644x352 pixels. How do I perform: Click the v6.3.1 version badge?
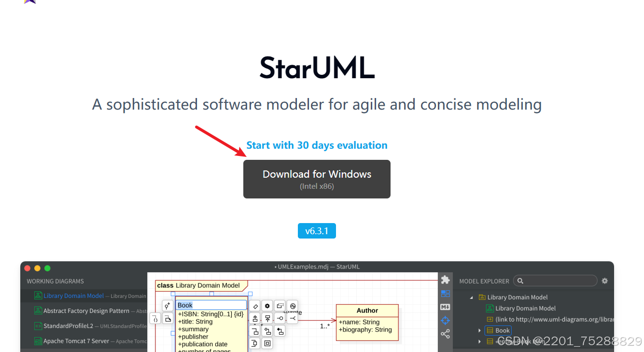pos(317,231)
